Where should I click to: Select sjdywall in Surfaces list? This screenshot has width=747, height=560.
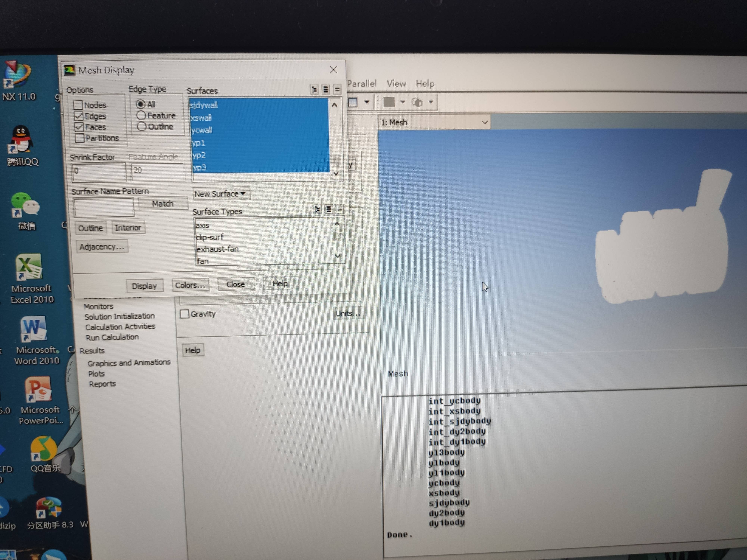point(259,105)
